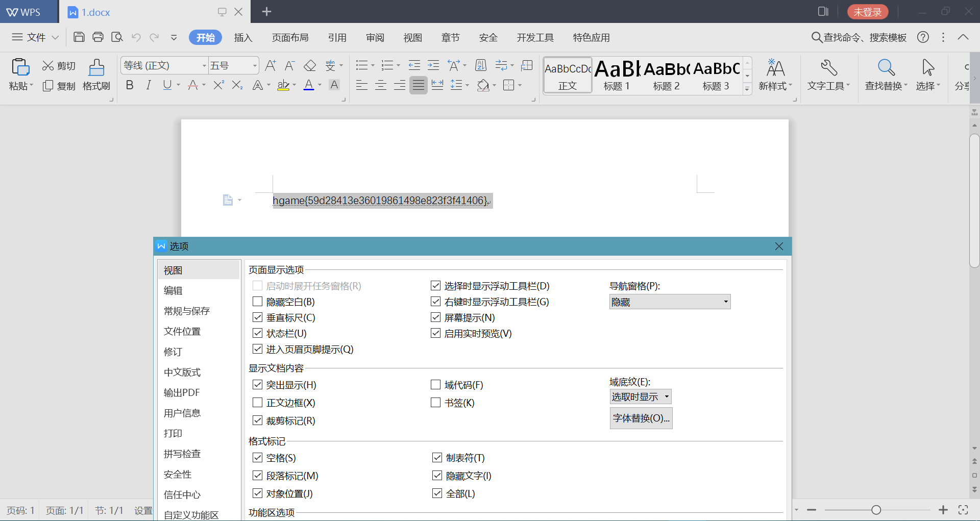
Task: Uncheck 垂直标尺(C) checkbox
Action: click(258, 317)
